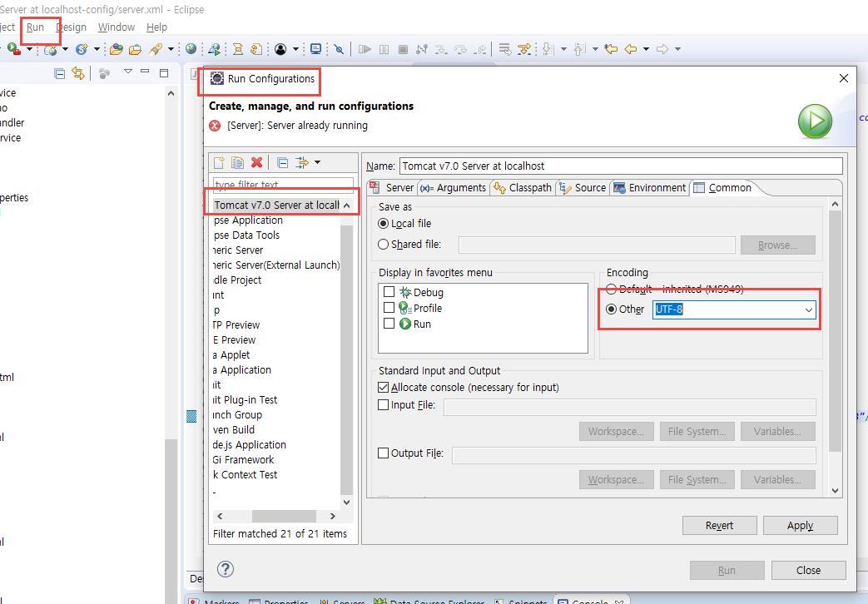Screen dimensions: 868x604
Task: Click the Open Perspective monitor icon
Action: click(315, 49)
